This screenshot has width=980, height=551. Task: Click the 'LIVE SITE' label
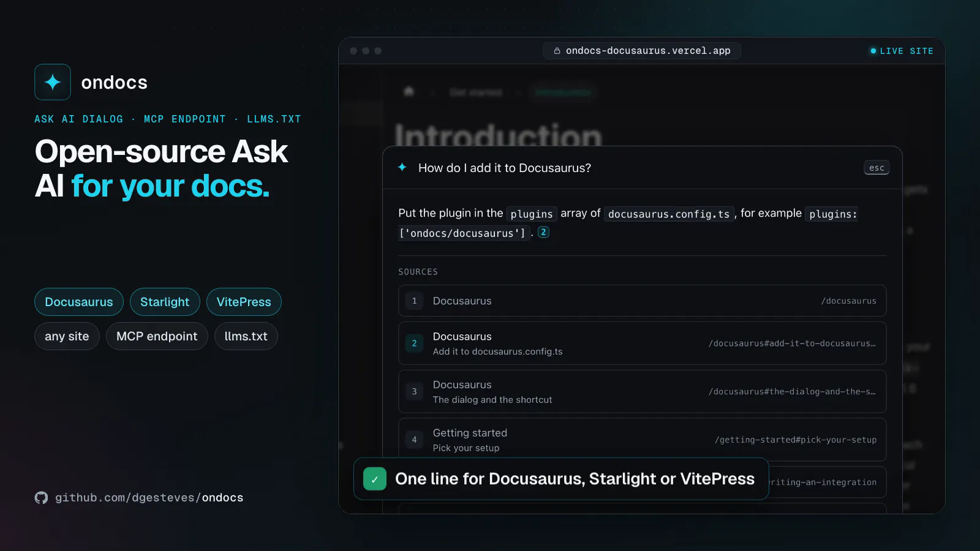click(907, 51)
